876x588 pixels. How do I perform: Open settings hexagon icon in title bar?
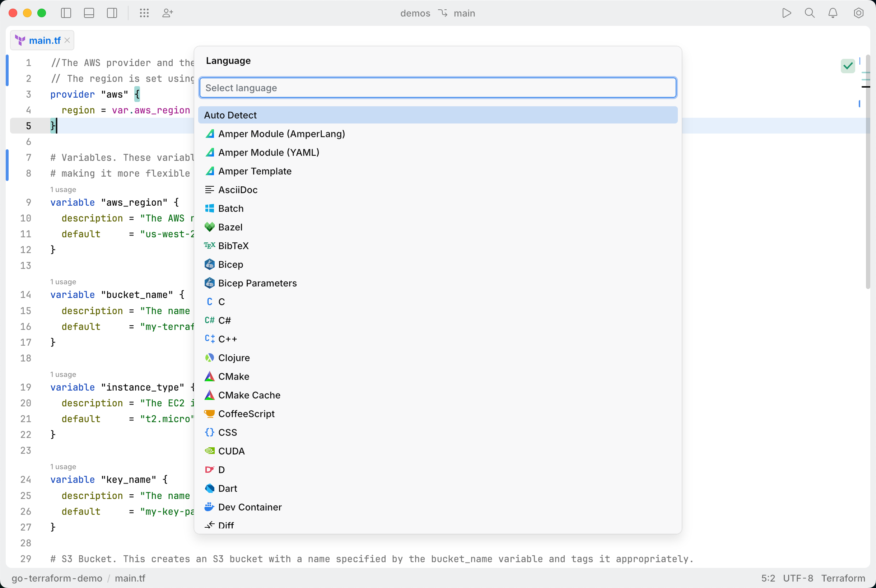pos(858,13)
